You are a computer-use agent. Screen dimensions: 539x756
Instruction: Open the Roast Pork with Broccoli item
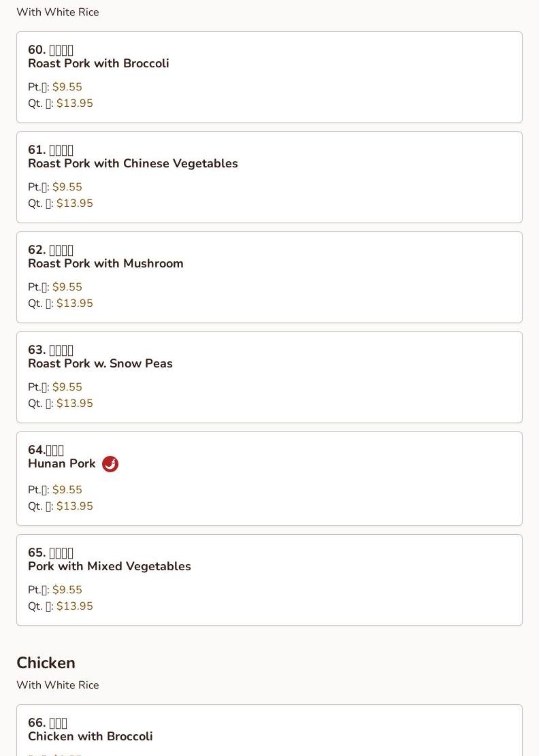(x=99, y=63)
